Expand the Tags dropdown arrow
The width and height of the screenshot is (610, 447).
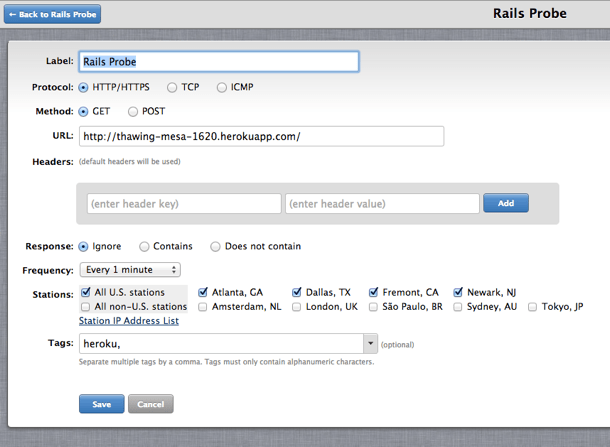tap(371, 343)
